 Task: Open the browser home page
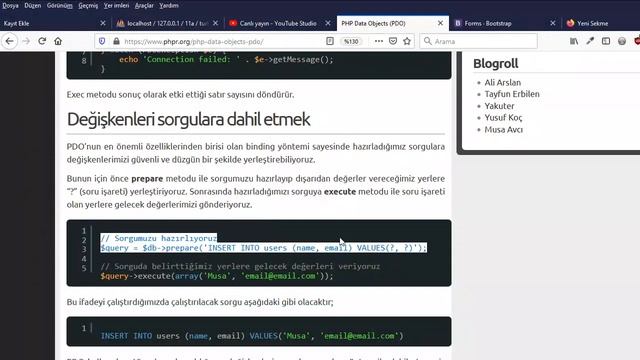coord(58,41)
